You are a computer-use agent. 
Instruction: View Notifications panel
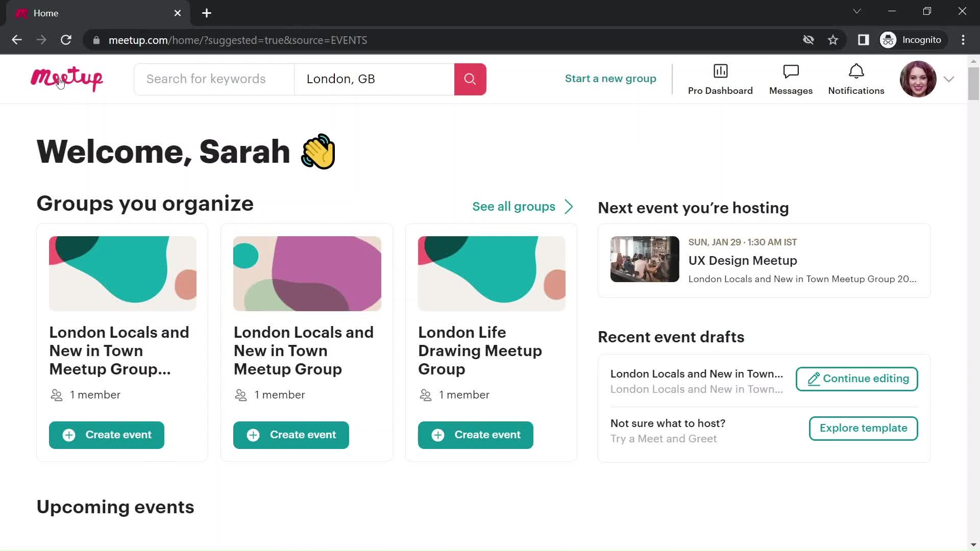855,79
